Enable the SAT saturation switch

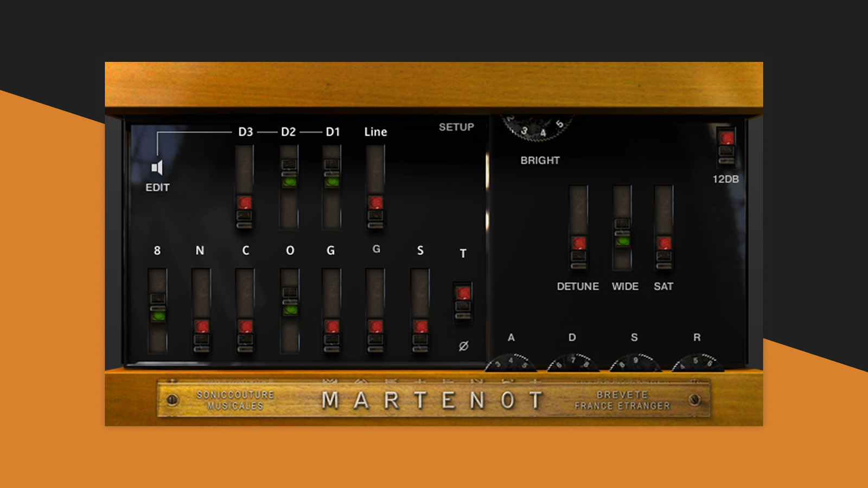point(664,228)
